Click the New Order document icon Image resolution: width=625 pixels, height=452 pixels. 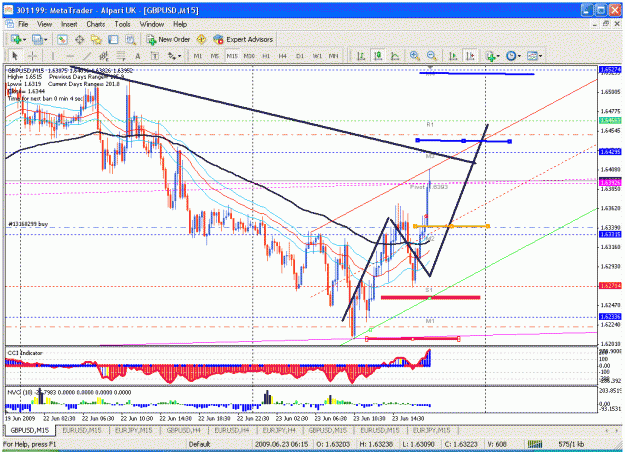pyautogui.click(x=151, y=39)
